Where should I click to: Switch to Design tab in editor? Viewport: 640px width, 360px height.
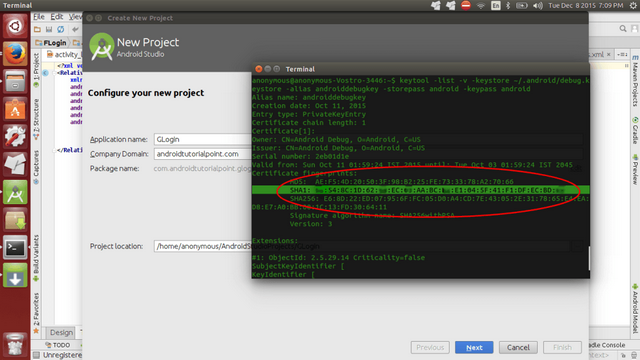click(61, 332)
